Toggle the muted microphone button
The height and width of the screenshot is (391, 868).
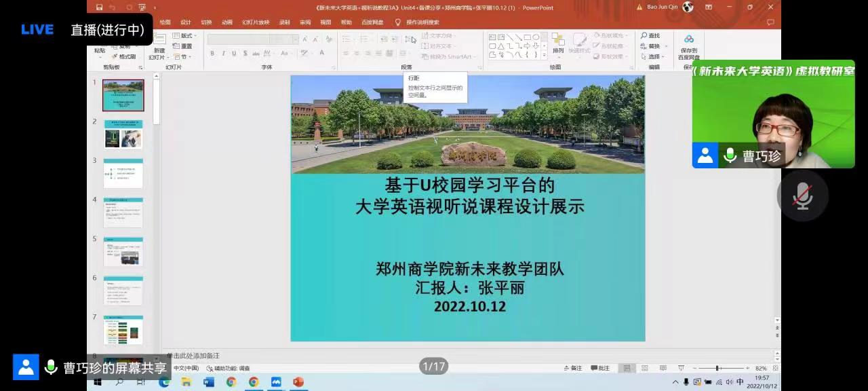point(803,196)
